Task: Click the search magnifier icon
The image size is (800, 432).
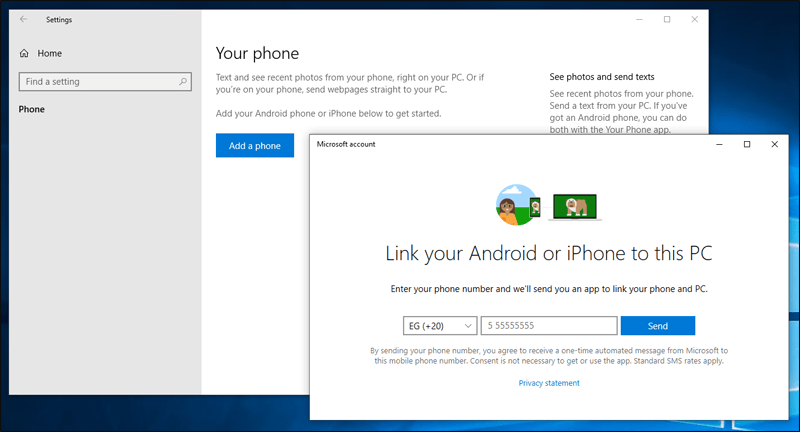Action: pos(183,81)
